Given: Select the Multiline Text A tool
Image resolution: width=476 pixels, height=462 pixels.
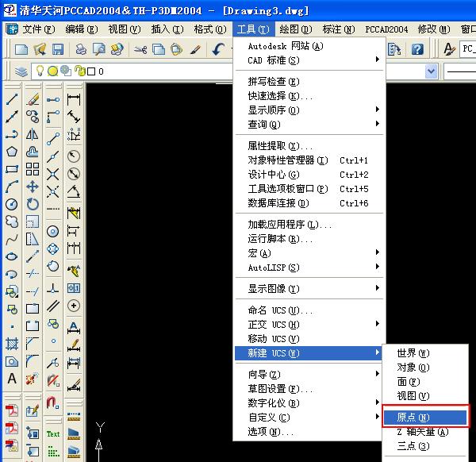Looking at the screenshot, I should (x=12, y=379).
